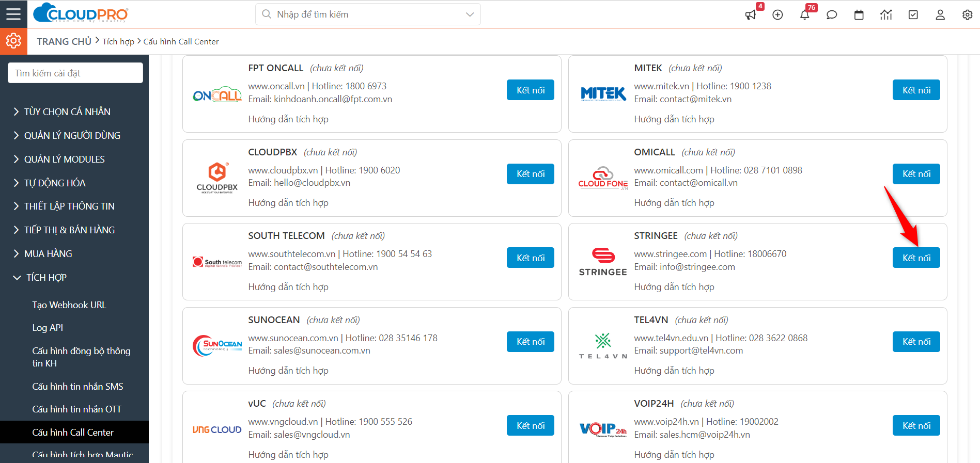Connect OMICALL with Kết nối button

(x=916, y=174)
